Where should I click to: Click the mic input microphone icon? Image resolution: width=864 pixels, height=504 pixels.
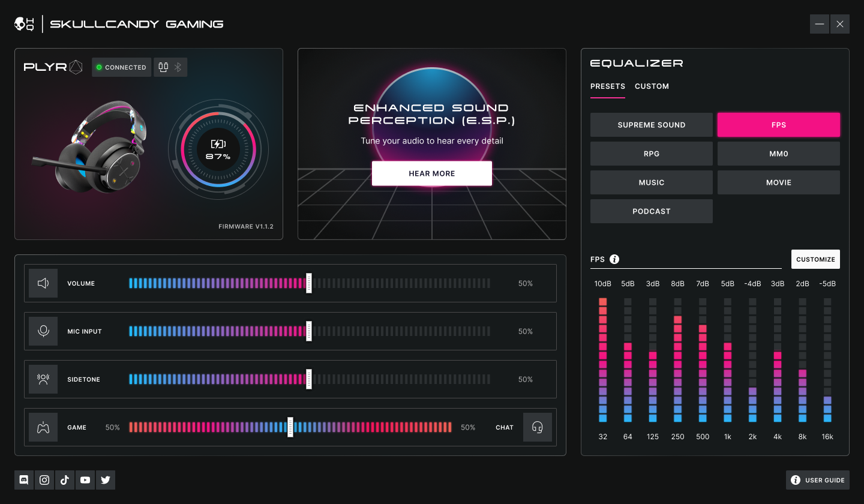43,331
